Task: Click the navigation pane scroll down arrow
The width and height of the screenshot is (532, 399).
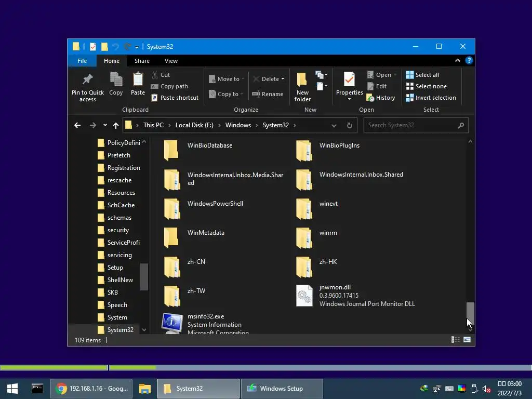Action: click(144, 330)
